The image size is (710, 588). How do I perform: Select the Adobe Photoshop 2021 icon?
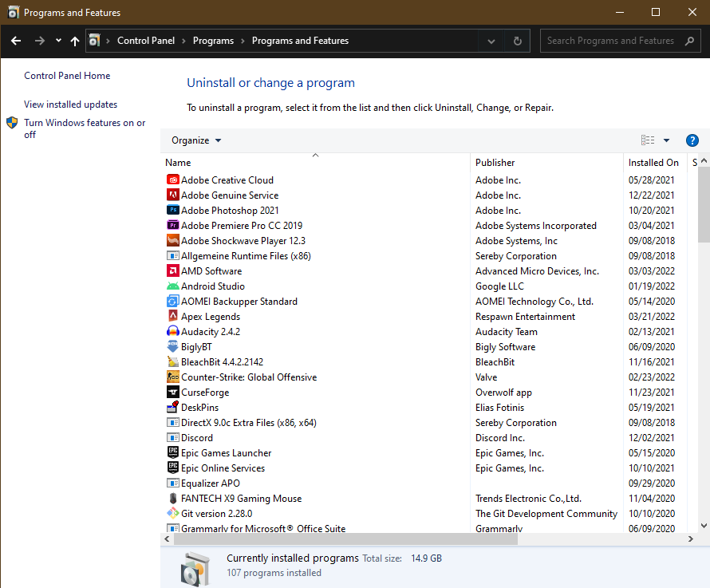172,210
